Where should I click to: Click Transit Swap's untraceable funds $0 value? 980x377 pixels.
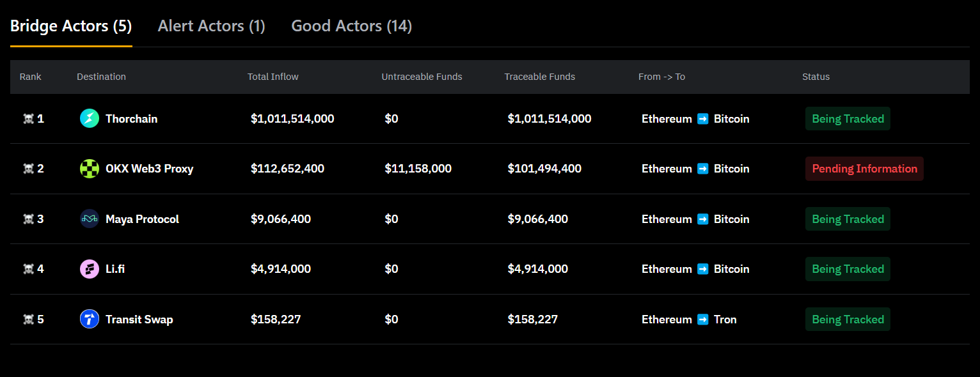[391, 319]
